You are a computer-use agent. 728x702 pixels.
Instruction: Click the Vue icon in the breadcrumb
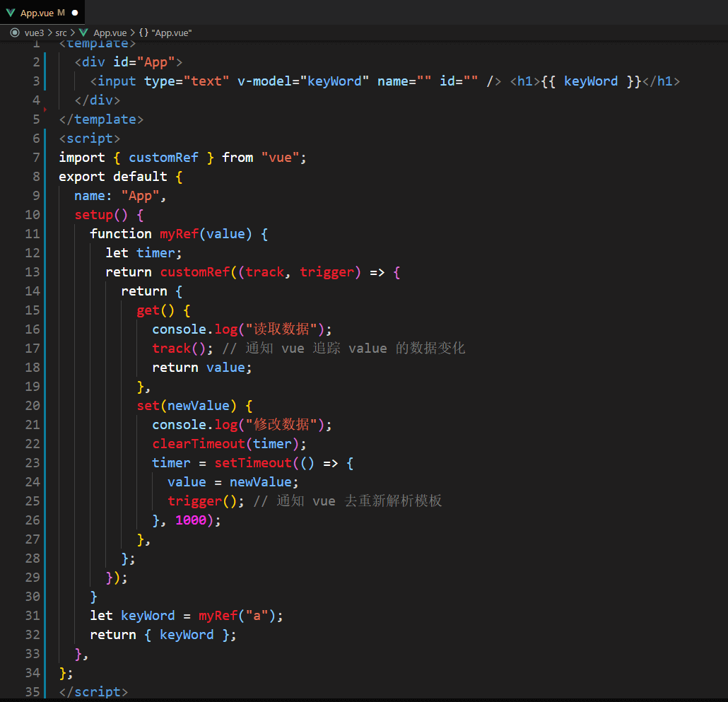click(83, 33)
